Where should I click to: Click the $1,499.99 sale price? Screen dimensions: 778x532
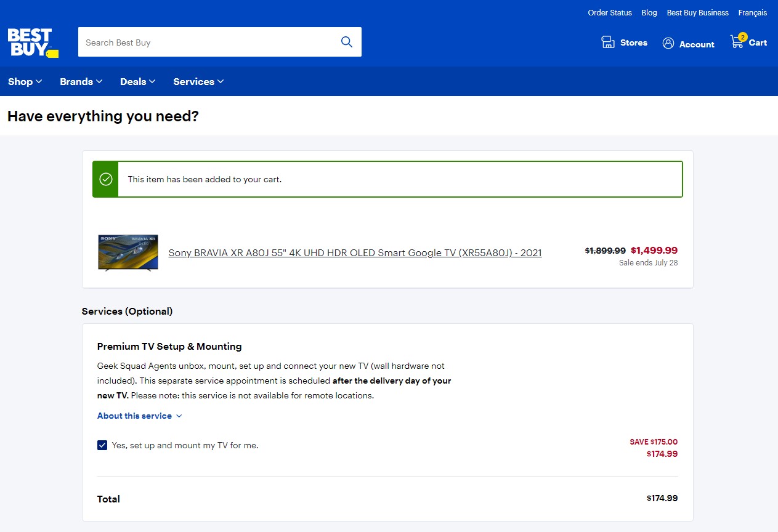click(x=654, y=251)
